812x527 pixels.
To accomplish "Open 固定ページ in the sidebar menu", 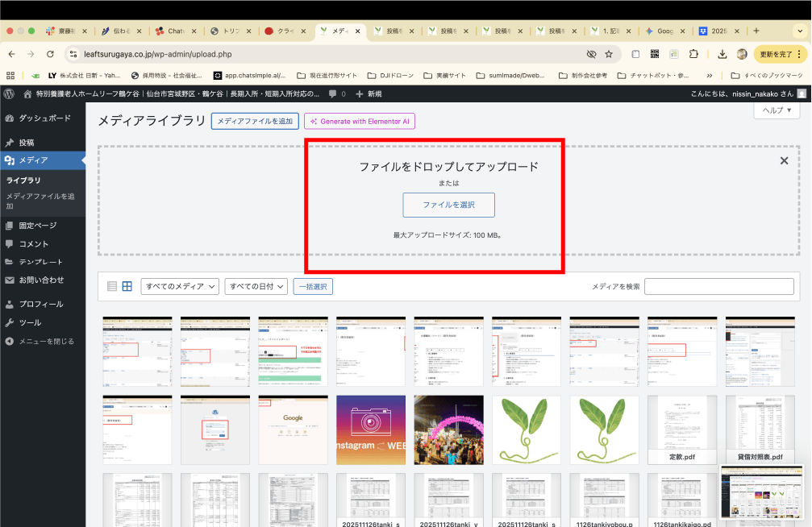I will 38,226.
